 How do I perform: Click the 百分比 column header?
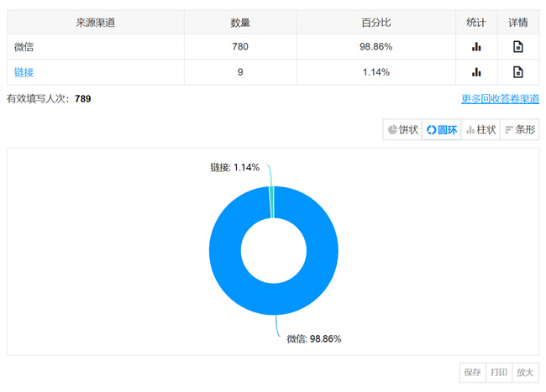tap(375, 22)
